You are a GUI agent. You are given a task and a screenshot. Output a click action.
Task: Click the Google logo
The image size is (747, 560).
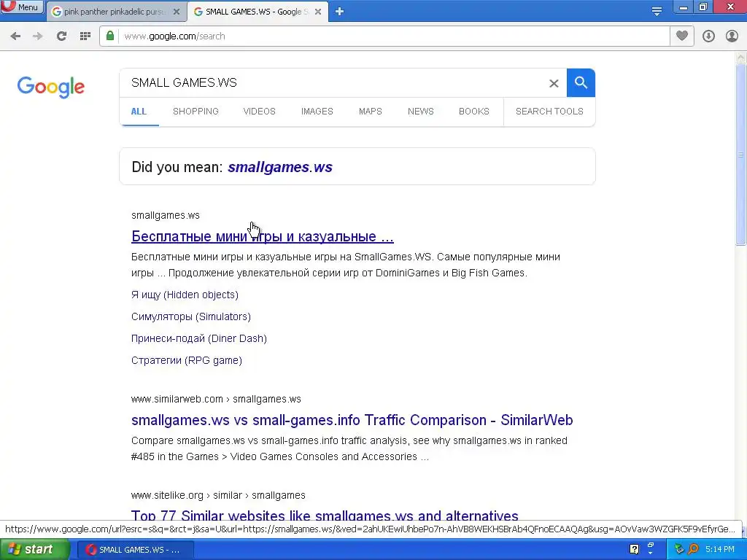[51, 87]
